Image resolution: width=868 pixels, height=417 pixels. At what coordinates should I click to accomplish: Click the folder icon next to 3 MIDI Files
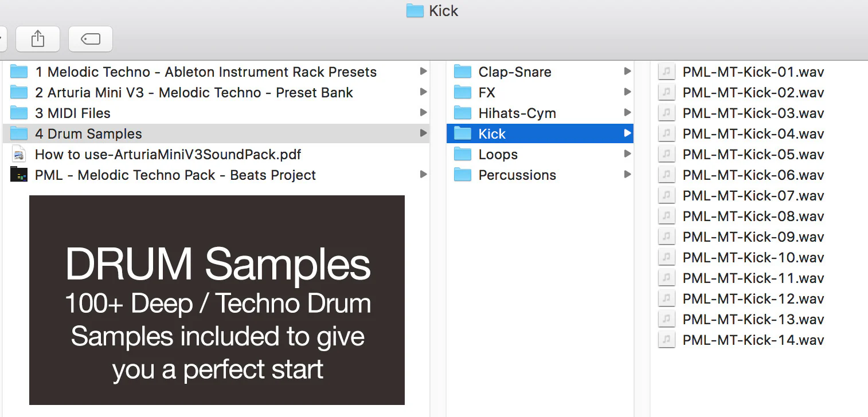point(19,113)
